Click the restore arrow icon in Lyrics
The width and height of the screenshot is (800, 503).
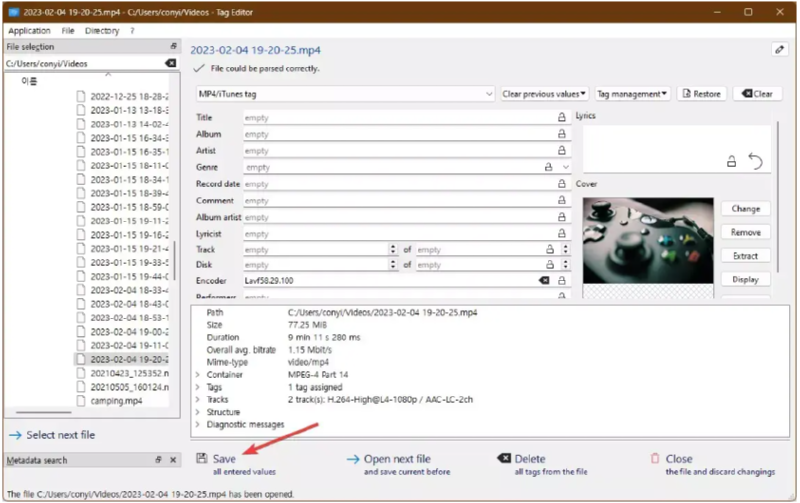(x=756, y=161)
